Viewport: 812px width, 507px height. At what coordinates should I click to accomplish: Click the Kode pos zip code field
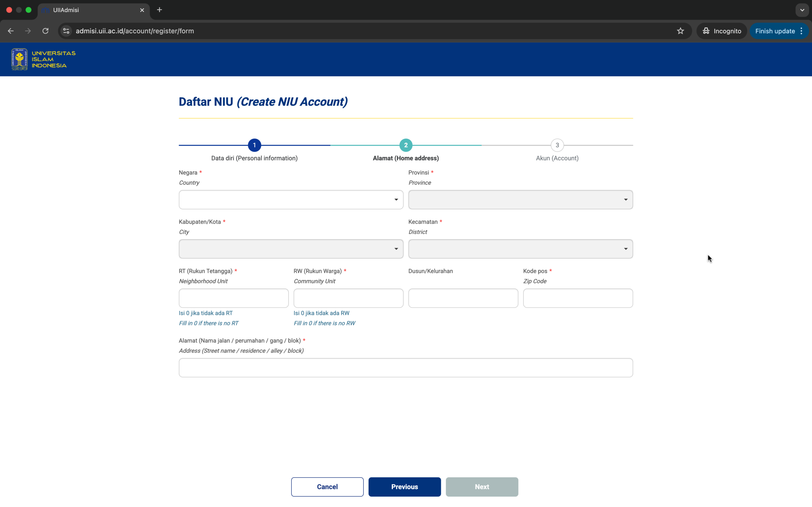pyautogui.click(x=578, y=298)
